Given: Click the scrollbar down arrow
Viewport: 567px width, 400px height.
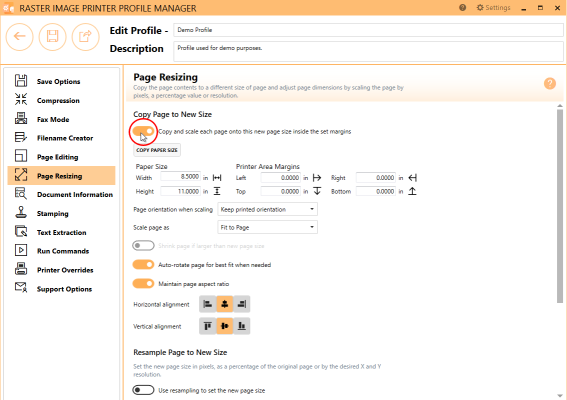Looking at the screenshot, I should [x=560, y=396].
